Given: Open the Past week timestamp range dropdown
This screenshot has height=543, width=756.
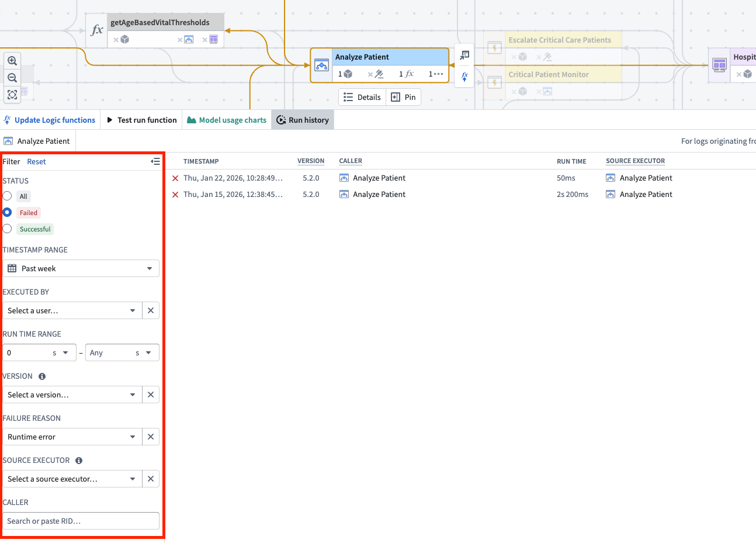Looking at the screenshot, I should [81, 268].
